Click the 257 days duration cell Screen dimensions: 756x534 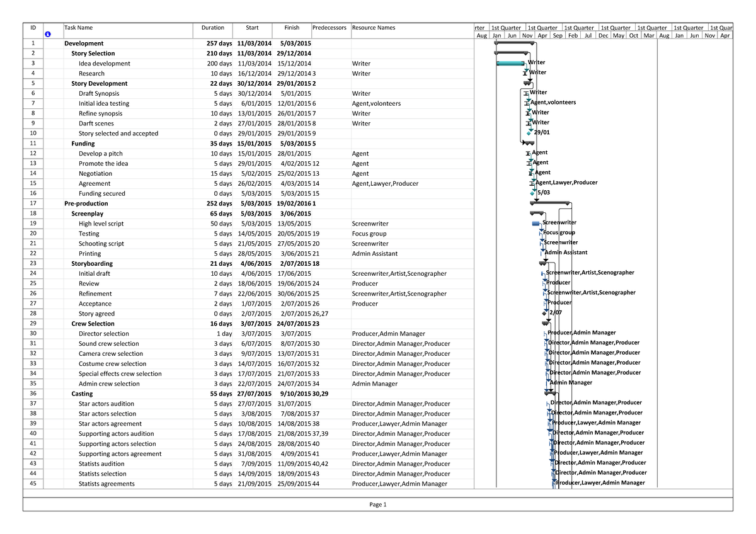click(219, 43)
